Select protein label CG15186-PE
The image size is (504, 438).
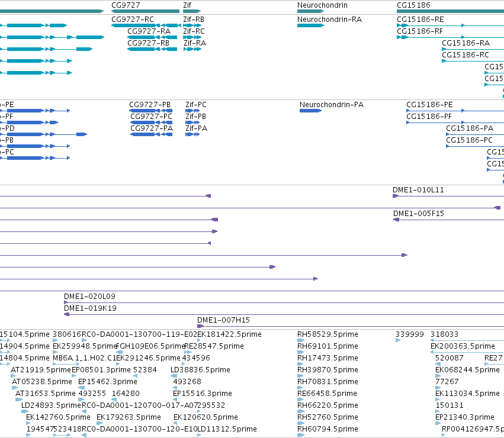[429, 105]
